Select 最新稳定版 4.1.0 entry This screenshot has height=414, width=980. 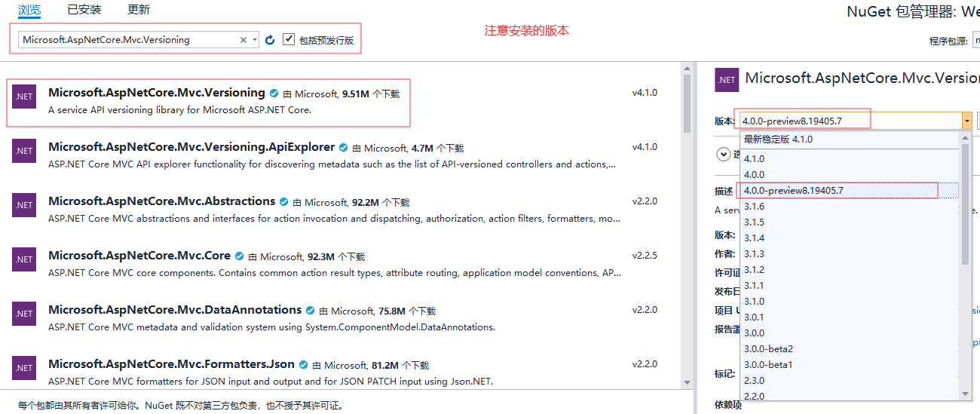(x=850, y=140)
